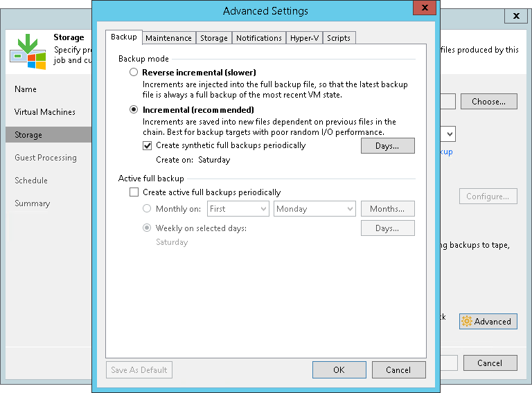Go to the Notifications tab
The width and height of the screenshot is (532, 393).
point(259,38)
